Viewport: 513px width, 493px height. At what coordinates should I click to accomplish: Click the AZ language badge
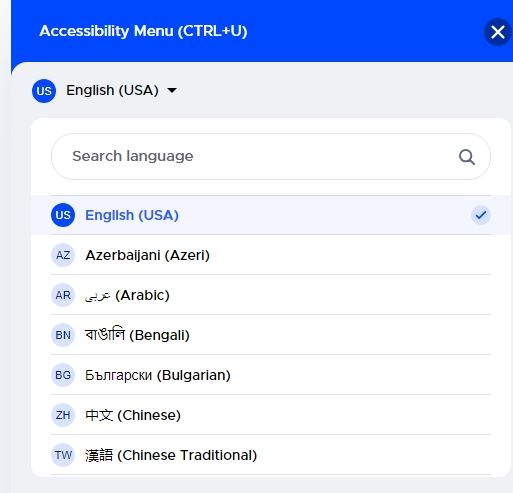[63, 255]
